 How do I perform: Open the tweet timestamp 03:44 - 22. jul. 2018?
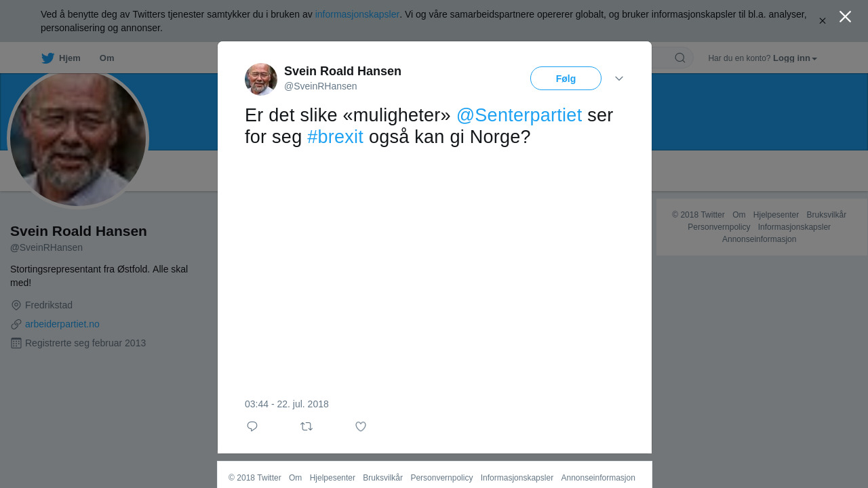287,404
